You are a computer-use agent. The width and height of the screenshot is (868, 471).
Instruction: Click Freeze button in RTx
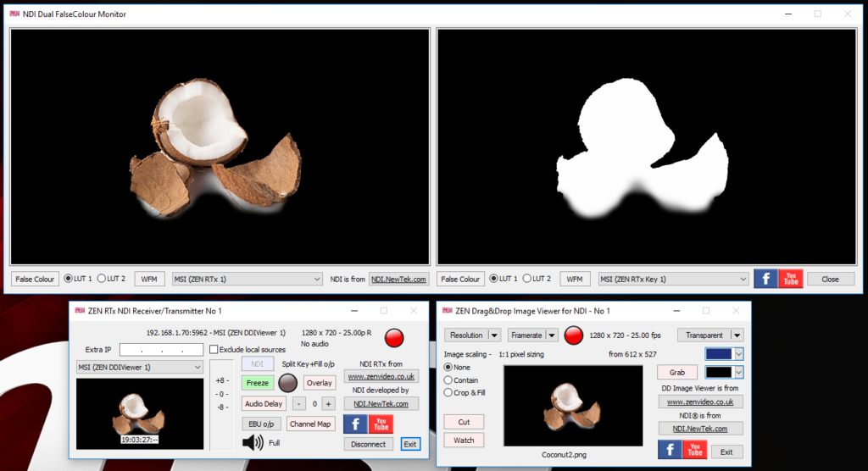[x=258, y=382]
